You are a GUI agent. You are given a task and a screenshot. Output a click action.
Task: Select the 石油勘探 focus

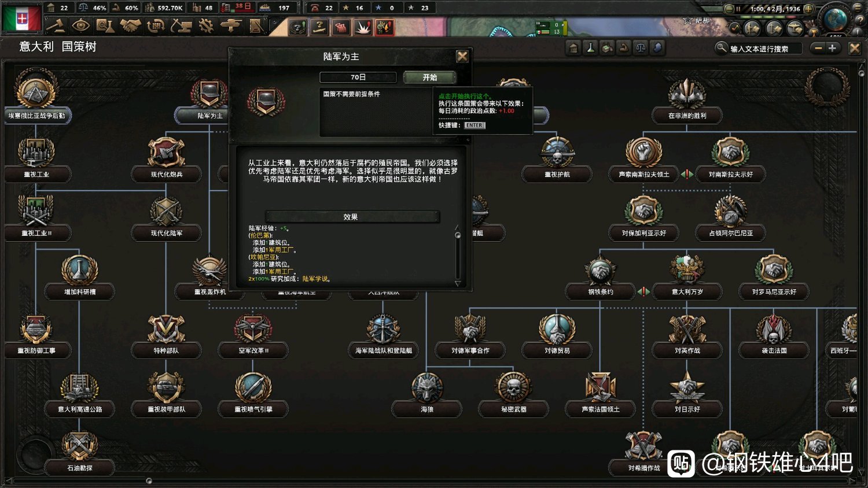coord(80,452)
